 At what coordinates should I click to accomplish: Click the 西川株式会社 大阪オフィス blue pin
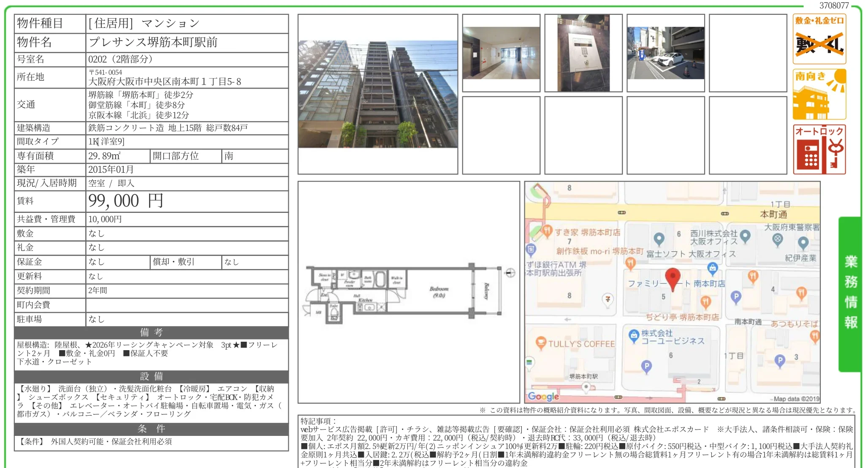745,237
